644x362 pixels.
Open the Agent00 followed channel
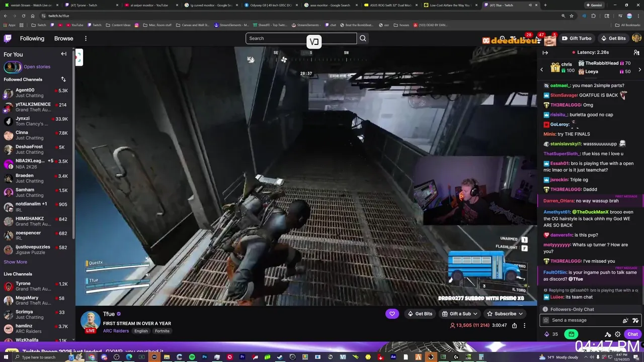(x=37, y=93)
